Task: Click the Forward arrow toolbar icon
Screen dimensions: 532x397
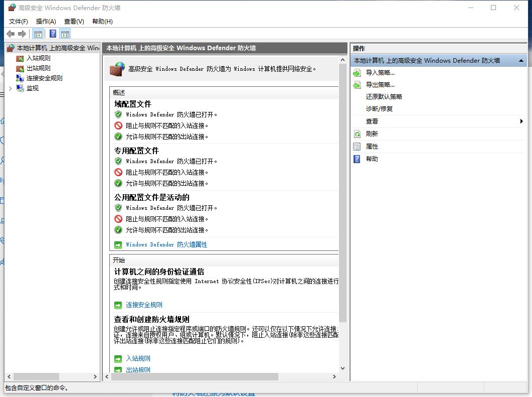Action: pos(22,34)
